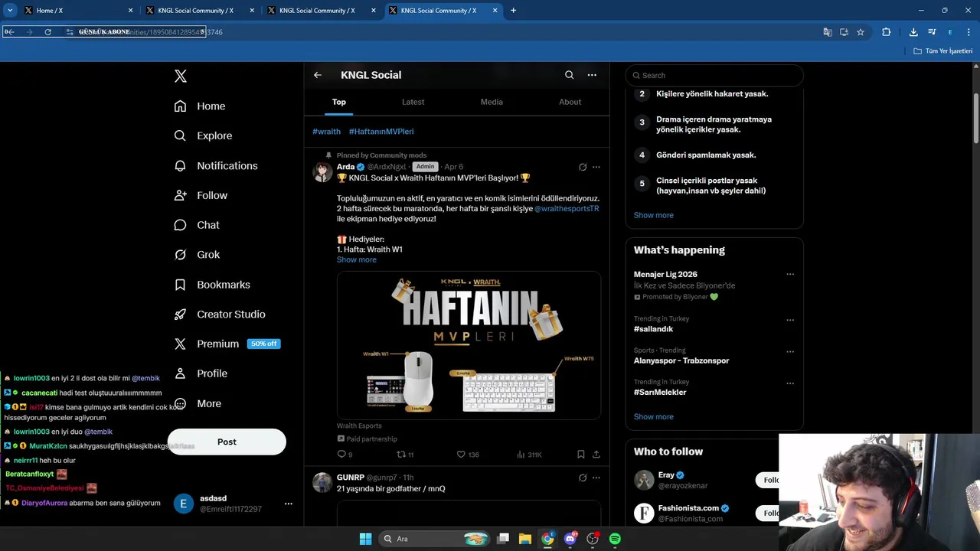Expand community rules with Show more
Viewport: 980px width, 551px height.
pos(654,215)
